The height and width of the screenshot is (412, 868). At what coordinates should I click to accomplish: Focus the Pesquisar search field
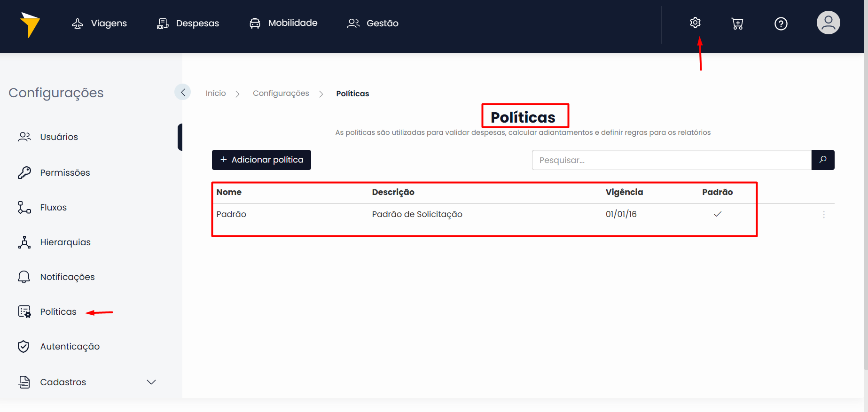click(672, 160)
